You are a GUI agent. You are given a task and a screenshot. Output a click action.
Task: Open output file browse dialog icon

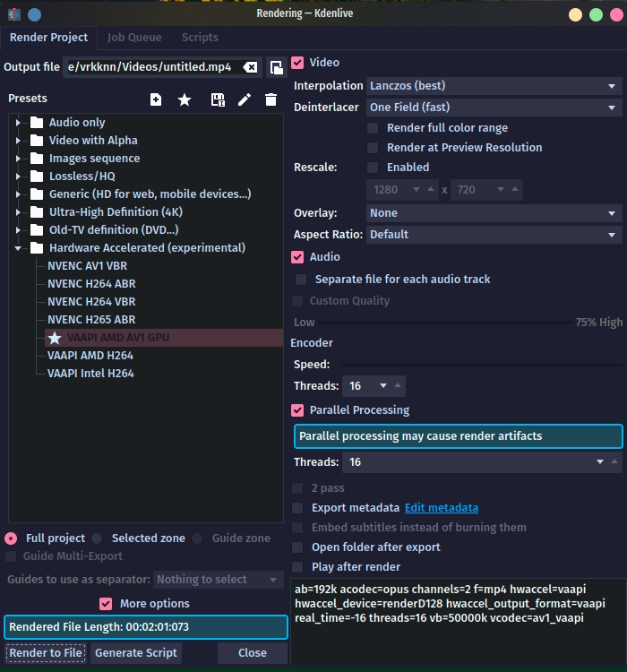click(x=277, y=67)
